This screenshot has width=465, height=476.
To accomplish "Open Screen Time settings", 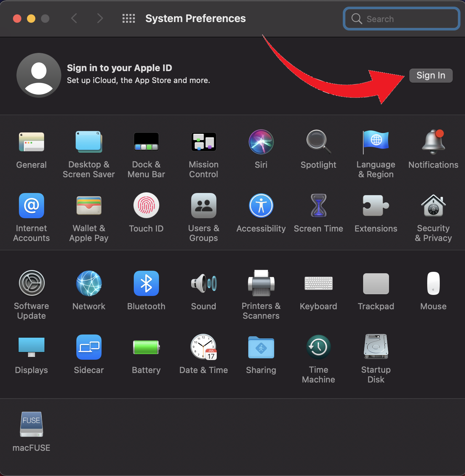I will click(319, 206).
